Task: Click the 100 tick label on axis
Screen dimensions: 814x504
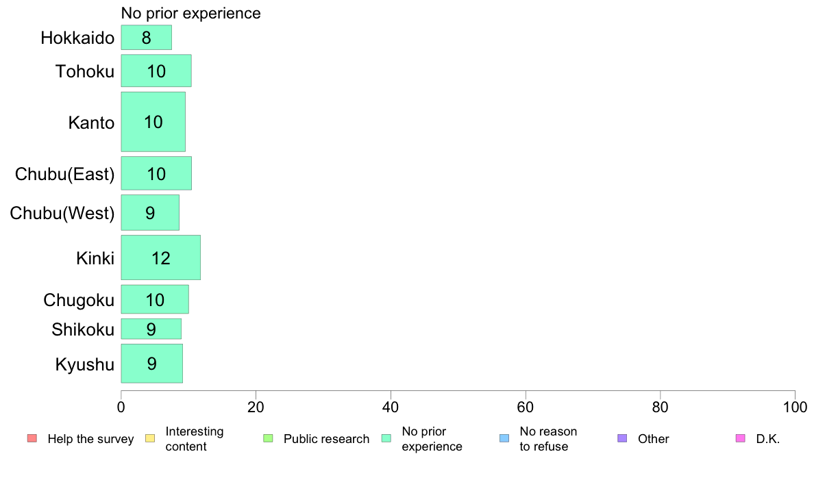Action: pos(795,407)
